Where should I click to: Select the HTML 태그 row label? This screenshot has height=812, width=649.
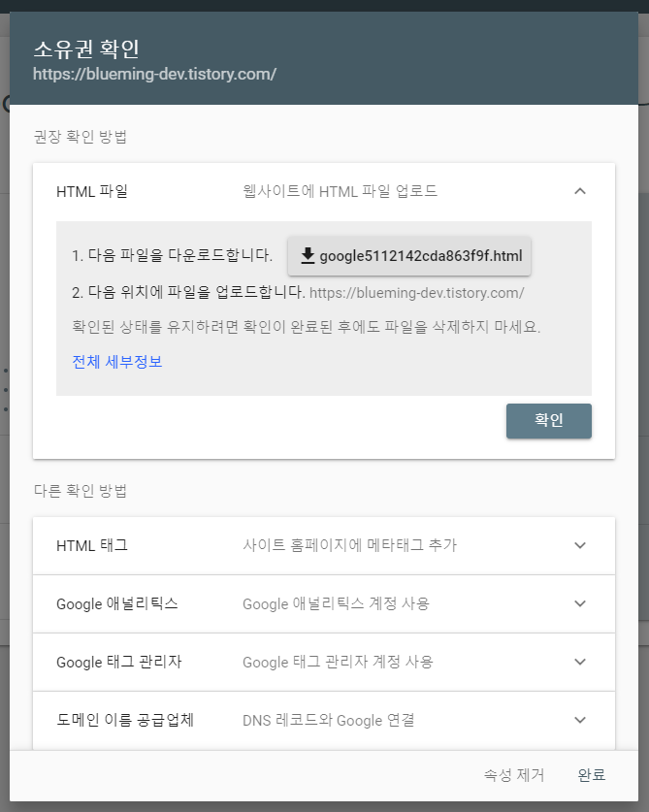click(x=92, y=545)
